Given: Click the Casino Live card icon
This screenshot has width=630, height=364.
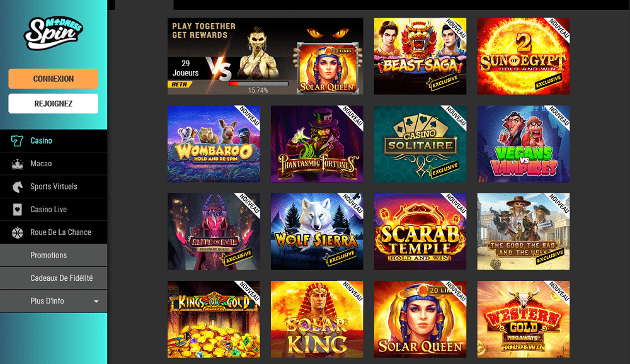Looking at the screenshot, I should tap(17, 209).
